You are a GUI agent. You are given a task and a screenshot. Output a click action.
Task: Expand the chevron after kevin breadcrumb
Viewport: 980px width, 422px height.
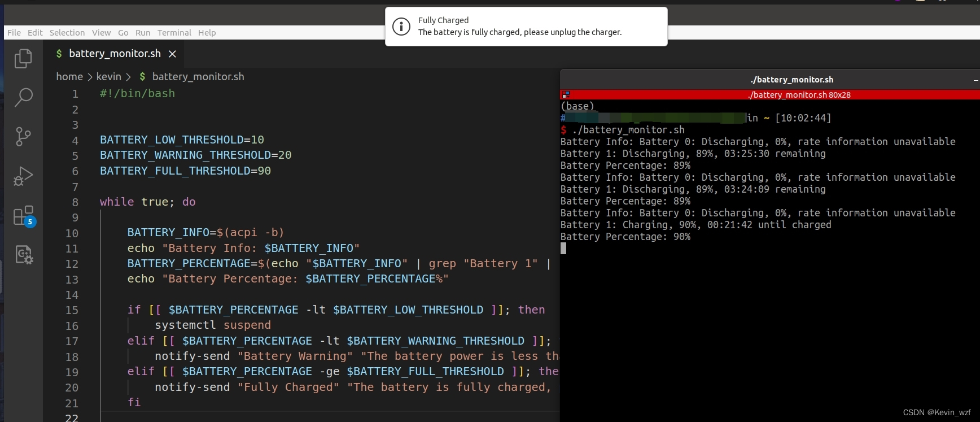(128, 77)
